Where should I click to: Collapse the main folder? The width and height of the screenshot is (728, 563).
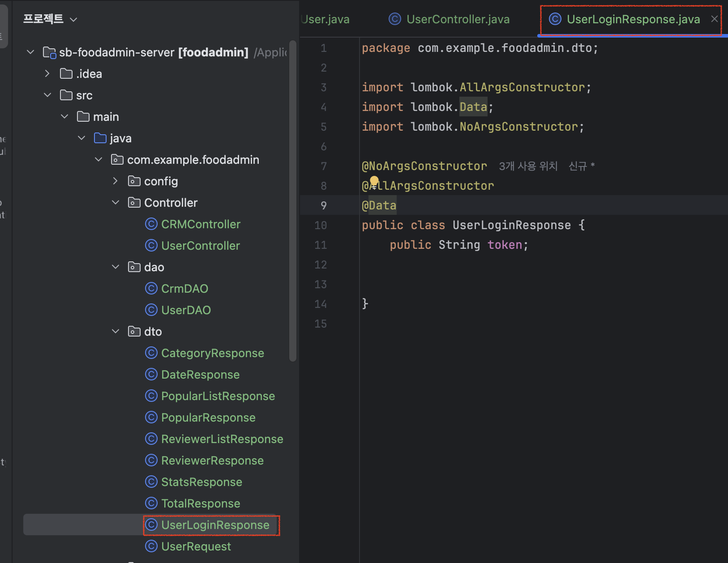pos(64,116)
